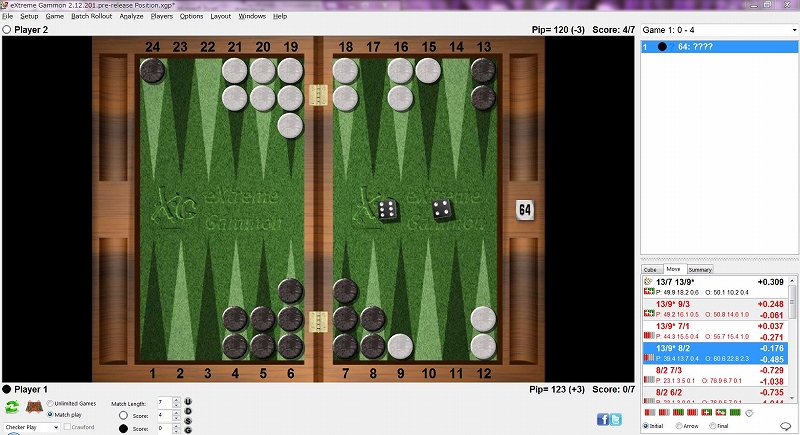The width and height of the screenshot is (800, 435).
Task: Switch to the Cube tab
Action: tap(650, 269)
